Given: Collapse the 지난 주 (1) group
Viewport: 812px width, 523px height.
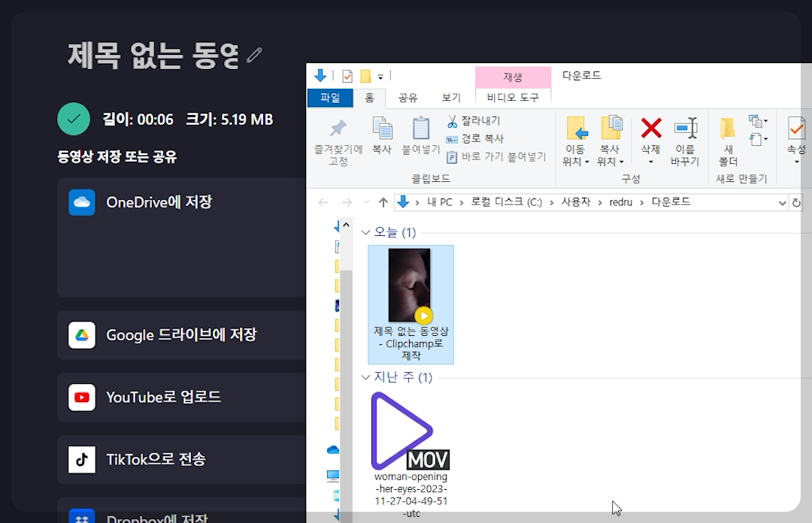Looking at the screenshot, I should pyautogui.click(x=365, y=377).
